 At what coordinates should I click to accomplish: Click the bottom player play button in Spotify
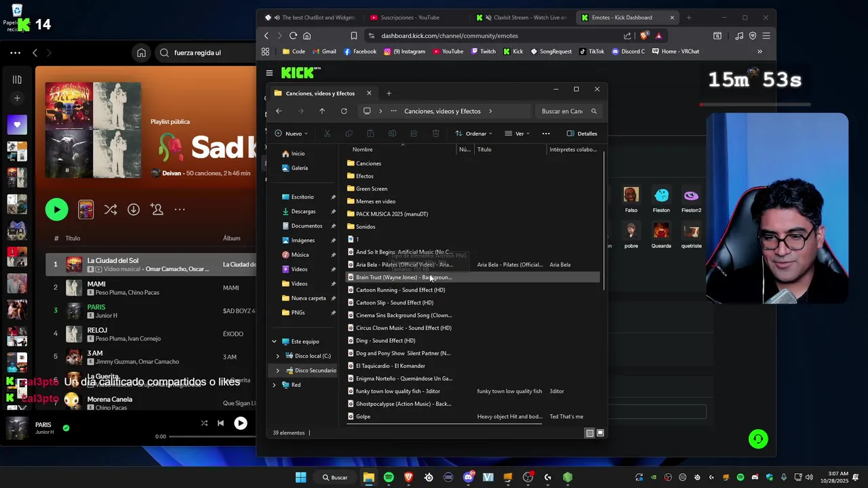click(x=240, y=423)
